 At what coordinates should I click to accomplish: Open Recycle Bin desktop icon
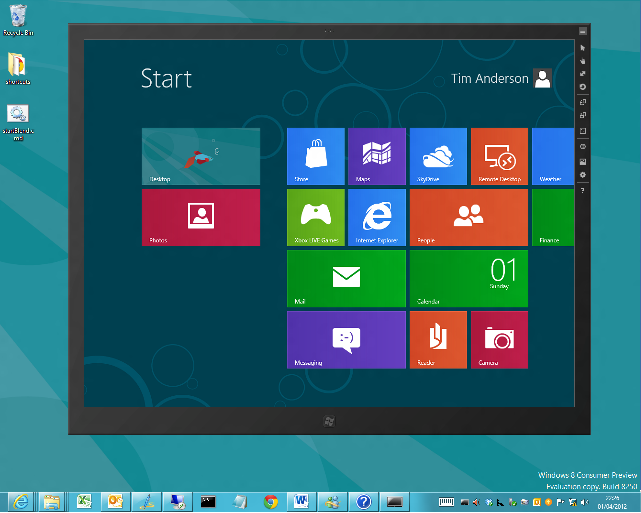pyautogui.click(x=18, y=20)
